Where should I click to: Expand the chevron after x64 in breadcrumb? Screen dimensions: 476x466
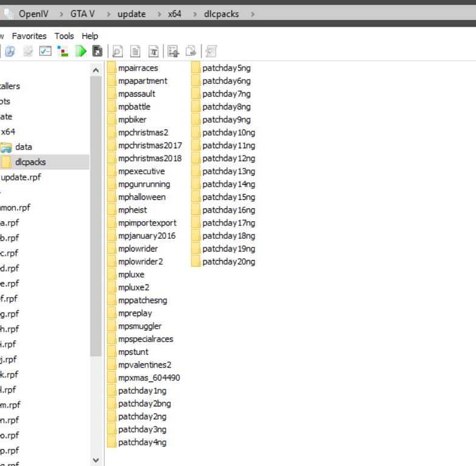[x=195, y=14]
